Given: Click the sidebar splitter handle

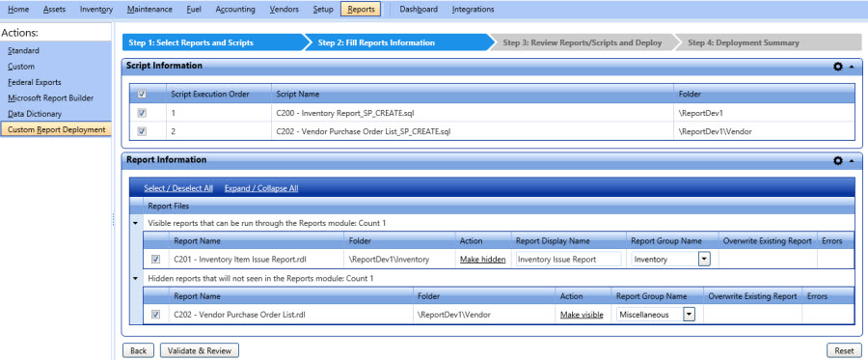Looking at the screenshot, I should [113, 219].
